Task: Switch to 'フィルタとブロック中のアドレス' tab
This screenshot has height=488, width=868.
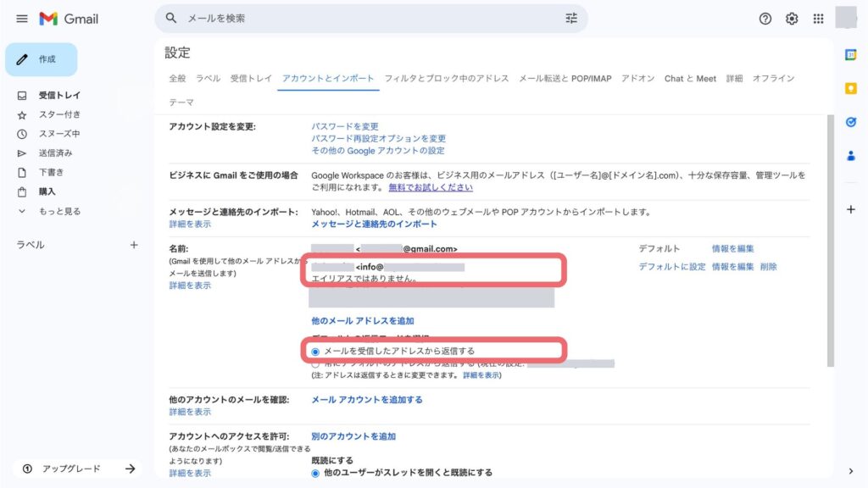Action: coord(446,79)
